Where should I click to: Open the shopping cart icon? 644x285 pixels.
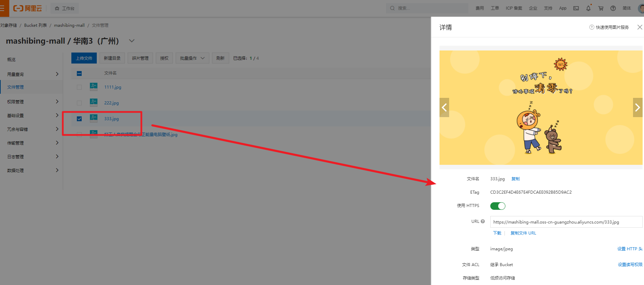tap(601, 8)
